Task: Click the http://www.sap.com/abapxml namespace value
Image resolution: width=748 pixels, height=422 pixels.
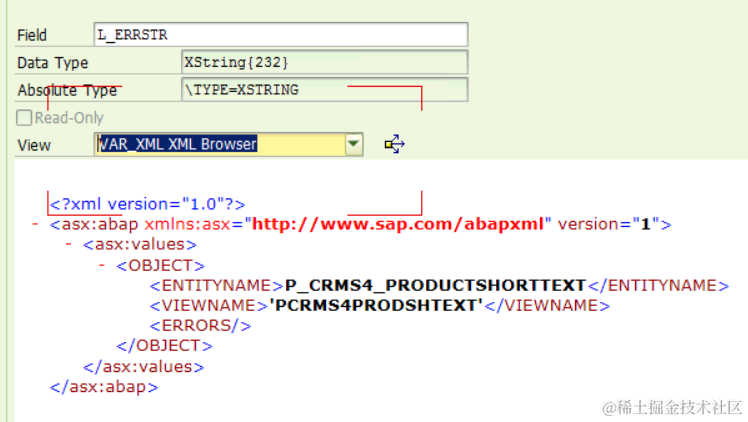Action: pyautogui.click(x=398, y=224)
